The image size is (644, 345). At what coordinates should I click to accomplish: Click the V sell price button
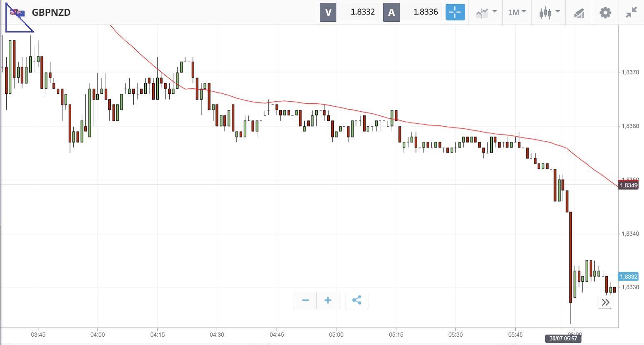349,12
